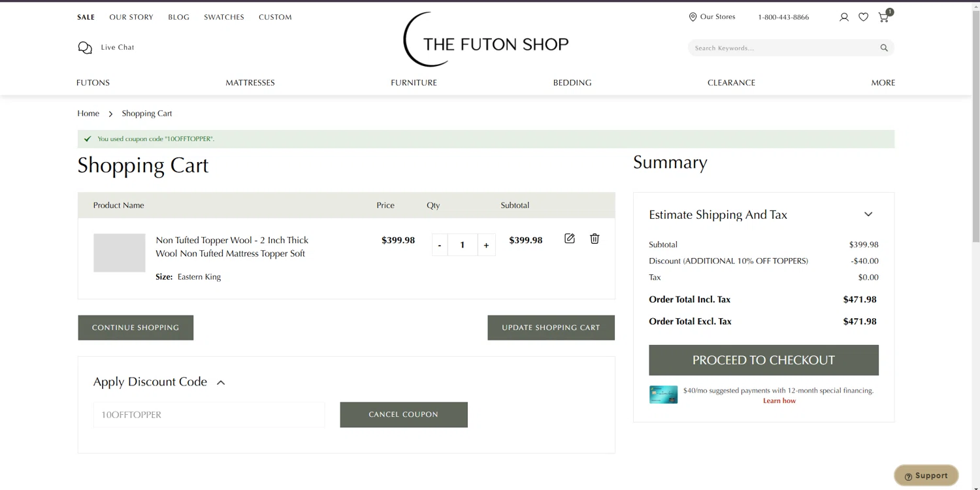
Task: Click the Shopping Cart breadcrumb text
Action: [x=147, y=114]
